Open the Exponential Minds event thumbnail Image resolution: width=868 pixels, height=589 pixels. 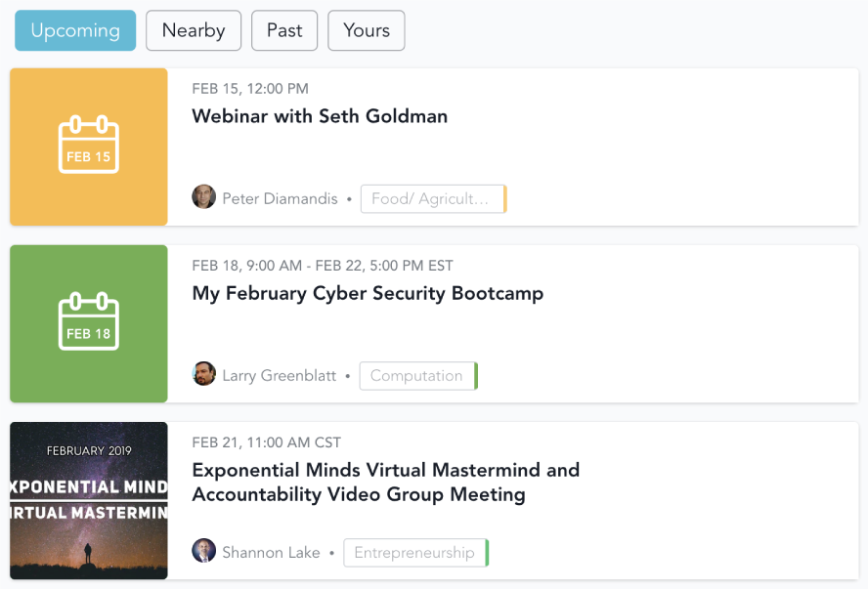tap(89, 500)
